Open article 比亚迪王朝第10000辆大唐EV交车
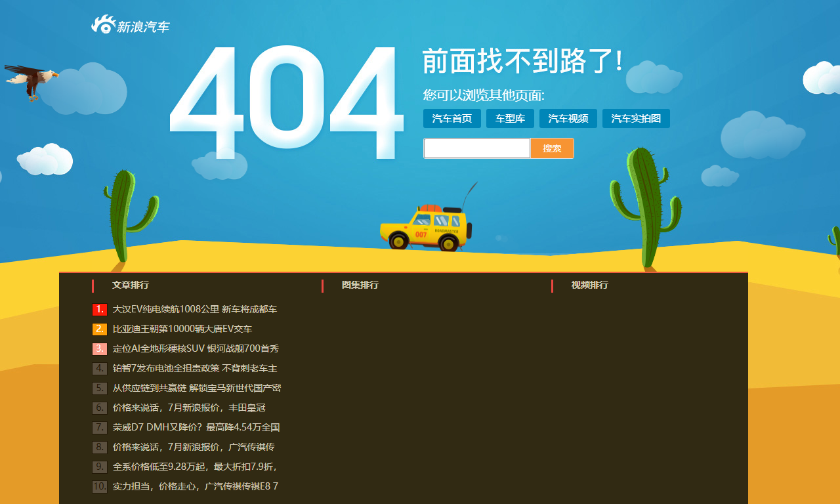840x504 pixels. click(182, 329)
